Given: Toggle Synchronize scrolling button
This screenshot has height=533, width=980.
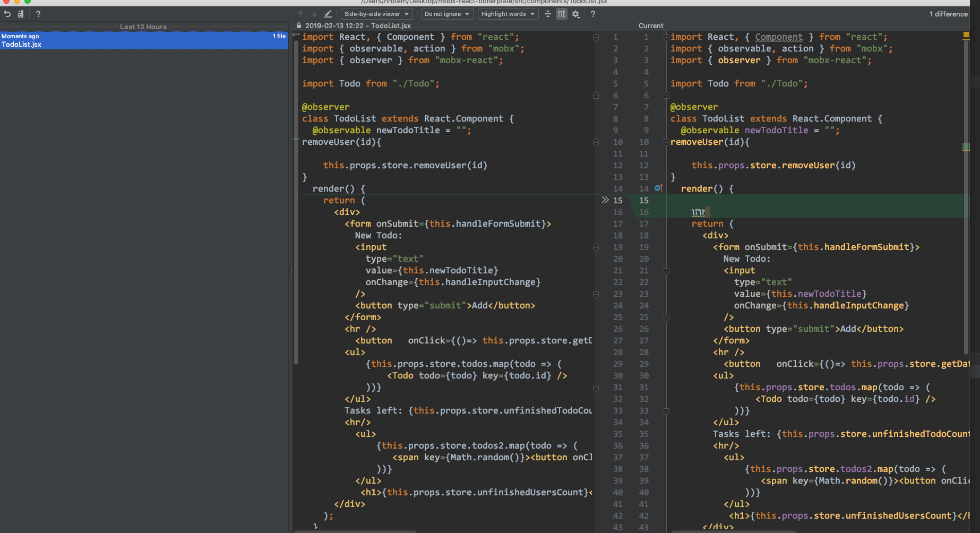Looking at the screenshot, I should [x=562, y=14].
